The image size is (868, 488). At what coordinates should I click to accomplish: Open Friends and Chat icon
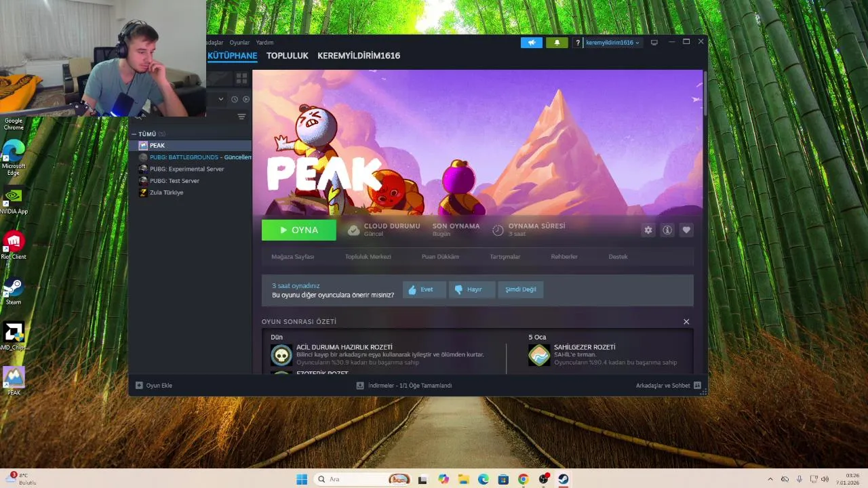click(697, 386)
